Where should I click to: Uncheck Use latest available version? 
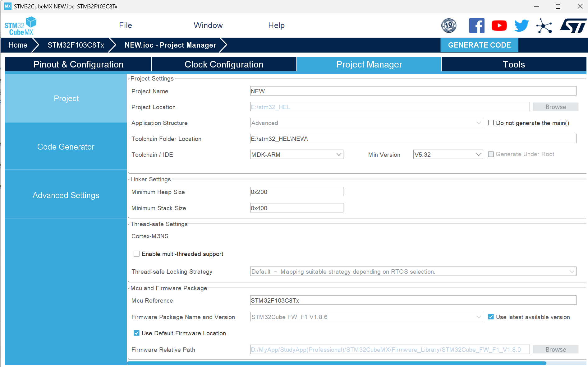click(491, 317)
